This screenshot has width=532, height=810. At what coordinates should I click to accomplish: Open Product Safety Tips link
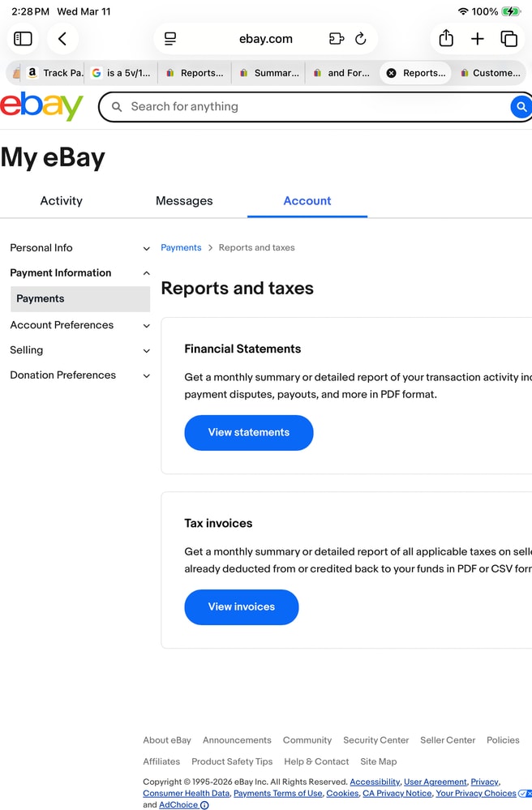tap(232, 761)
